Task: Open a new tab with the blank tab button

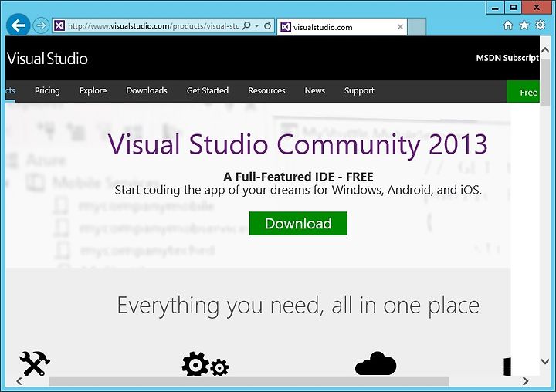Action: [416, 27]
